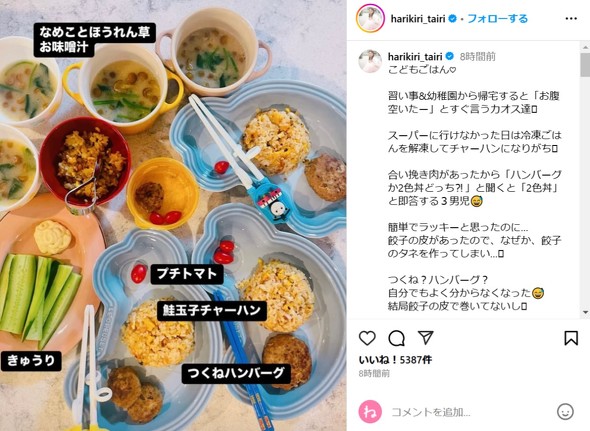Click the 8時間前 timestamp under likes

374,373
